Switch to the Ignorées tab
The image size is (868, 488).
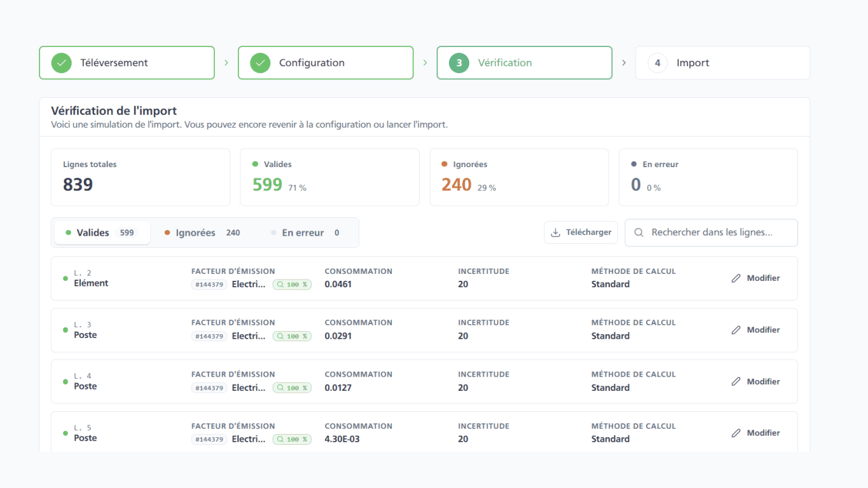pyautogui.click(x=202, y=233)
